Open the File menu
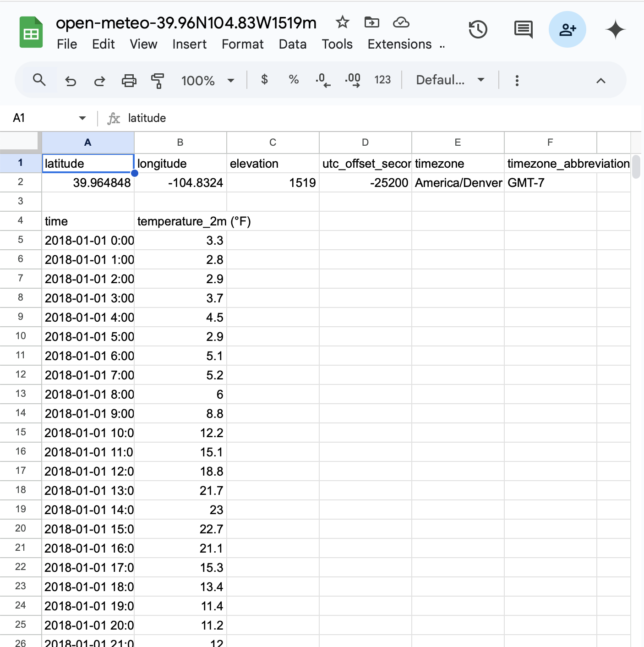 click(x=67, y=44)
